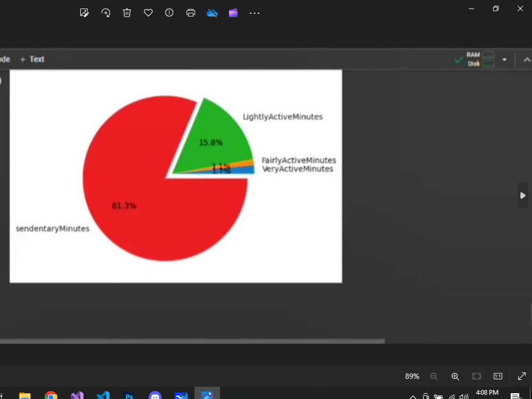Viewport: 532px width, 399px height.
Task: Click the sendentaryMinutes label
Action: (x=53, y=229)
